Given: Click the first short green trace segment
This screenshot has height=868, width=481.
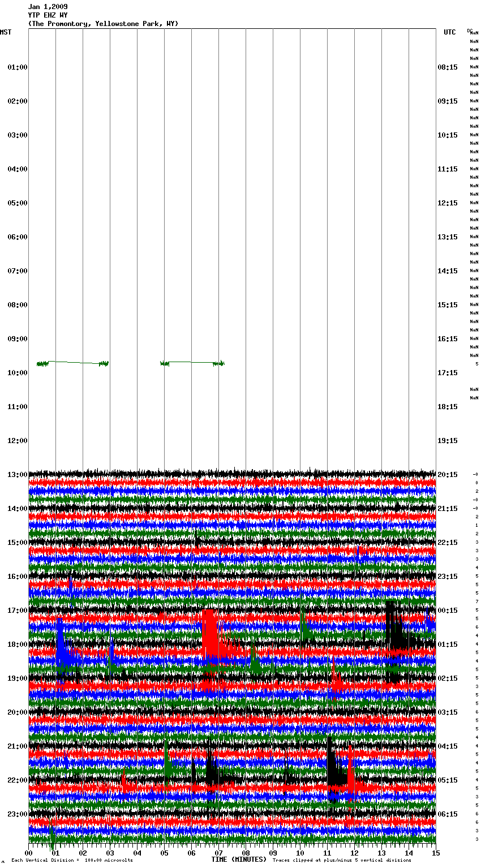Looking at the screenshot, I should click(72, 363).
